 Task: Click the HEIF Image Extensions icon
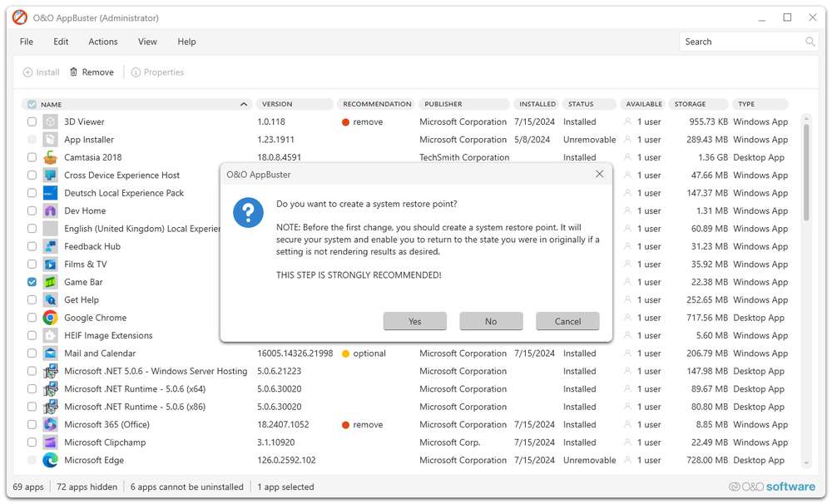pyautogui.click(x=50, y=335)
